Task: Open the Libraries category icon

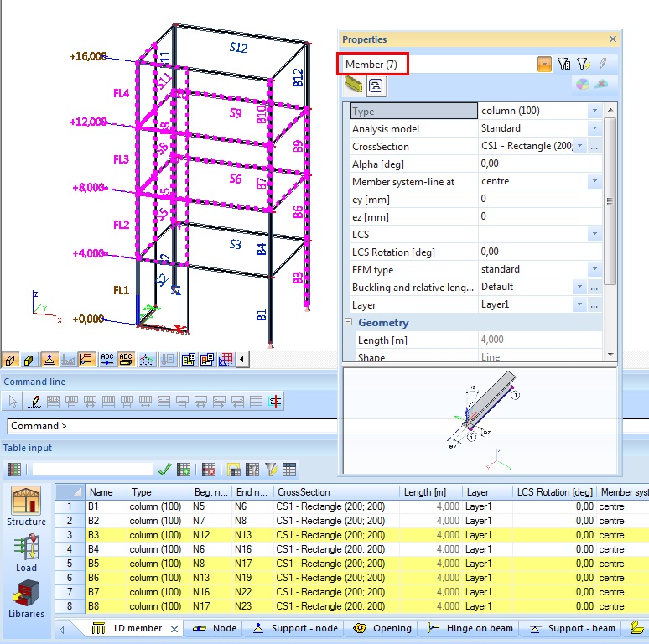Action: click(26, 598)
